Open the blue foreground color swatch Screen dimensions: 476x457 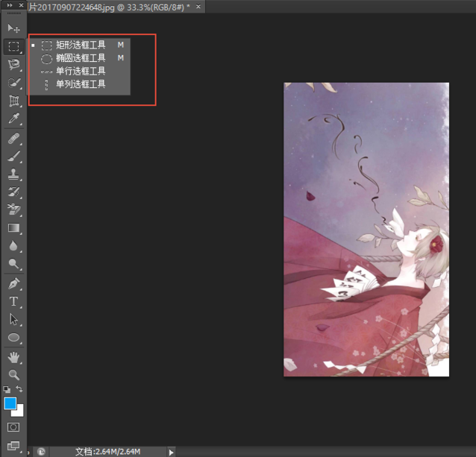pos(10,403)
